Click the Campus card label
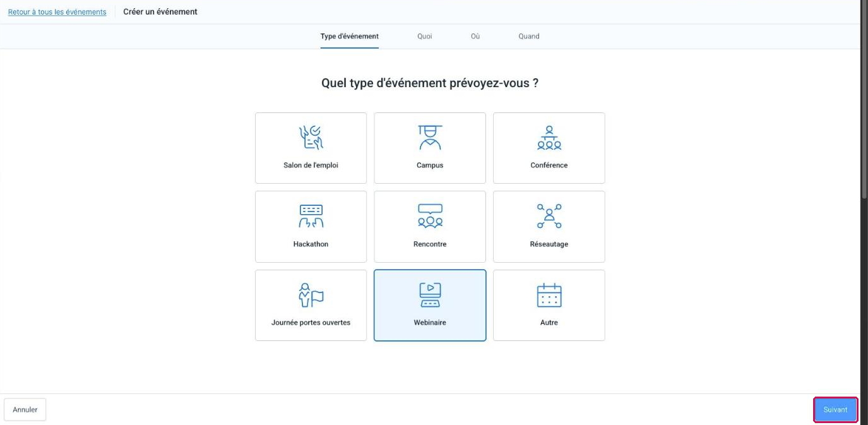This screenshot has height=425, width=868. click(430, 165)
